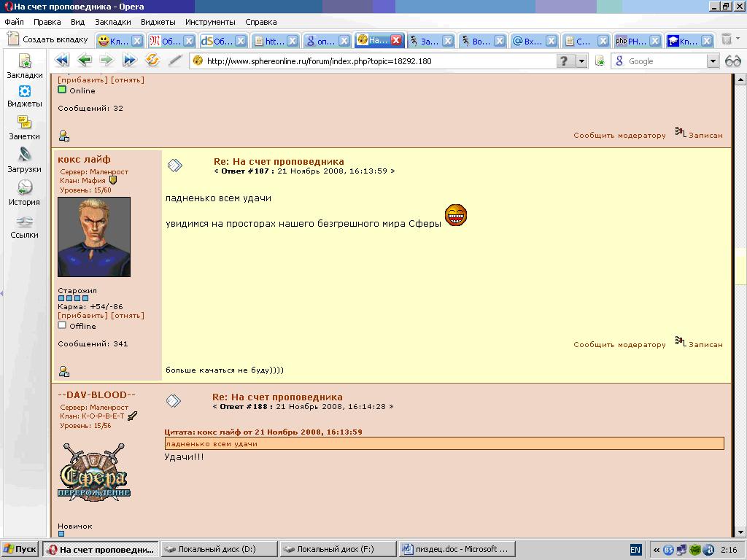
Task: Click the laughing smiley in post #187
Action: click(x=456, y=215)
